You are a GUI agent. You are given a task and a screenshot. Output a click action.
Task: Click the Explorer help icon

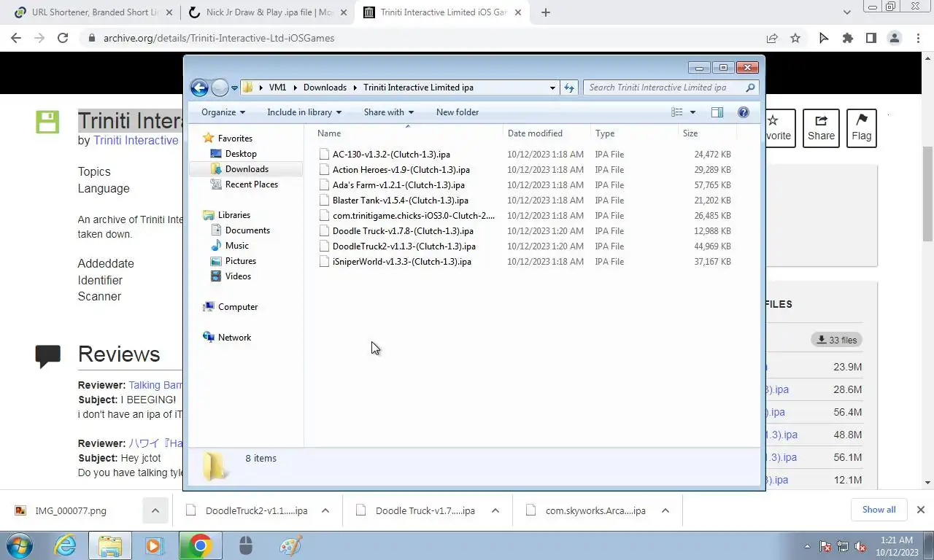pyautogui.click(x=744, y=112)
